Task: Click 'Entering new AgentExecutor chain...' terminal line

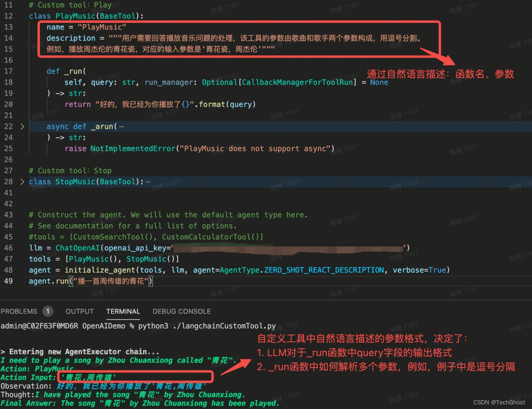Action: pos(80,352)
